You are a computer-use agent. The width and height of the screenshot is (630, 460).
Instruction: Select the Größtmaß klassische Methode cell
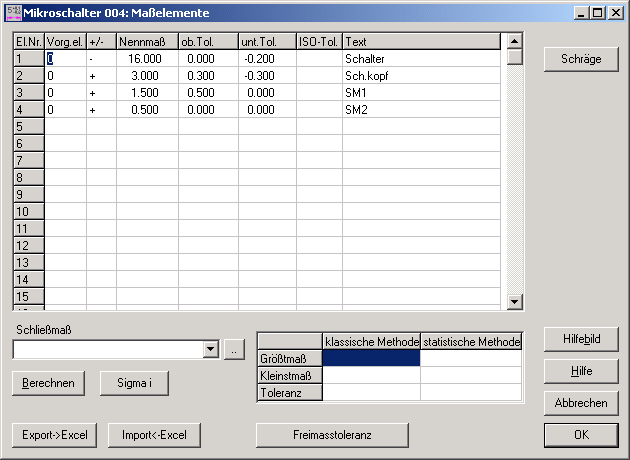pyautogui.click(x=371, y=358)
